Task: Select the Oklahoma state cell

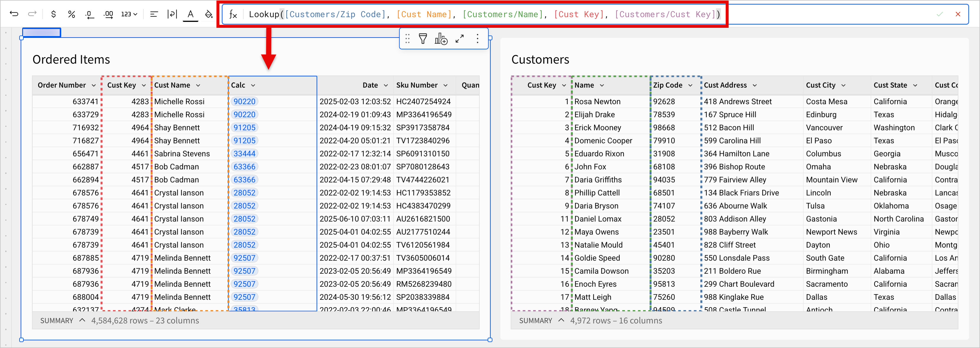Action: coord(901,206)
